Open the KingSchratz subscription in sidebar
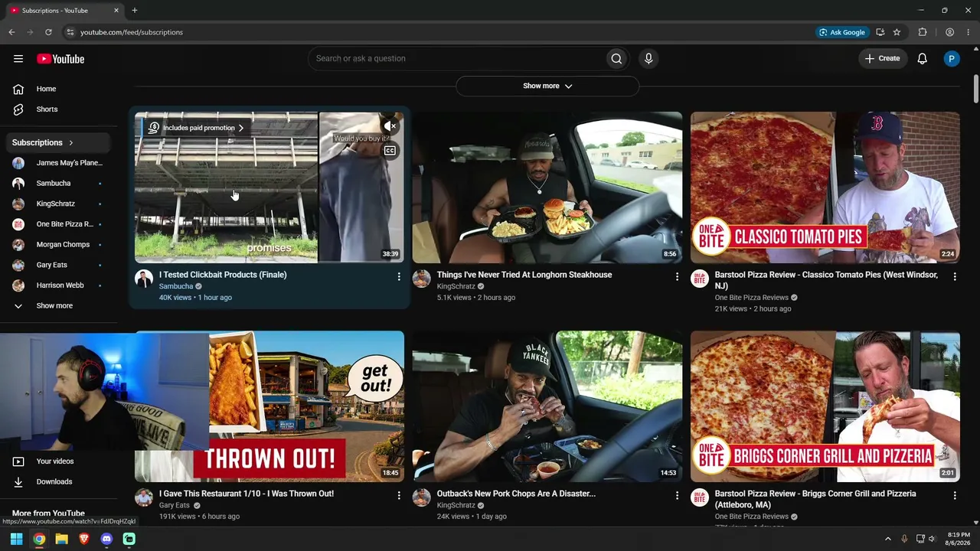980x551 pixels. (59, 204)
